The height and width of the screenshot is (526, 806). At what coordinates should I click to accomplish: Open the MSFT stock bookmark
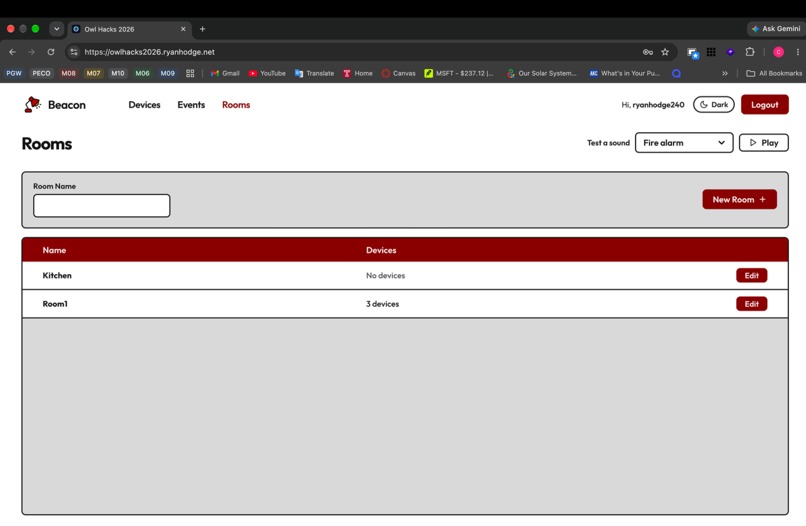(x=459, y=74)
